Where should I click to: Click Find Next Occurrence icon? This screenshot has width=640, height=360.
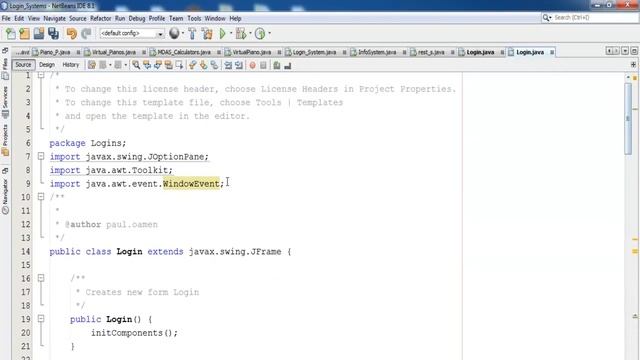[x=158, y=65]
